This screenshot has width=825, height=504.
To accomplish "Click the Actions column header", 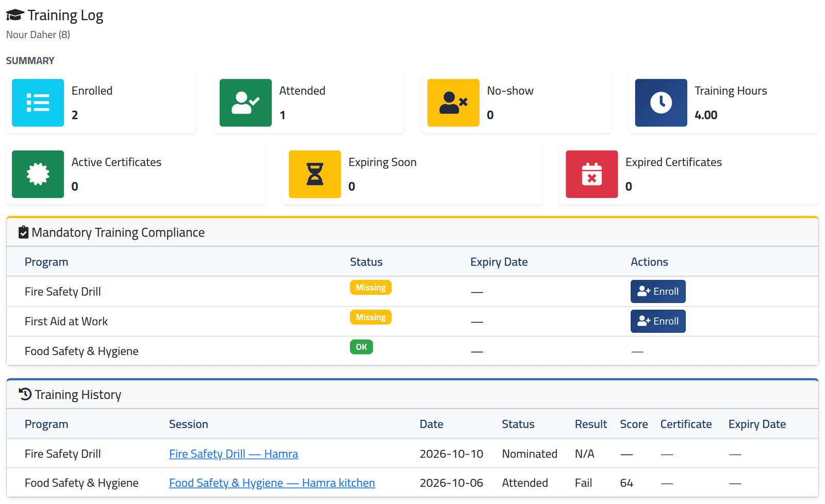I will click(649, 262).
